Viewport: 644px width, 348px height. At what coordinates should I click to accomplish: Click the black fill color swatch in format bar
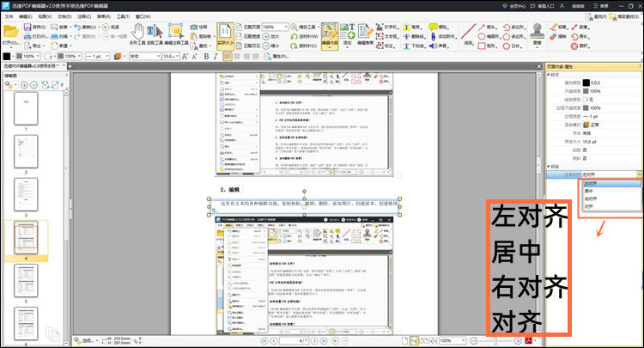7,57
